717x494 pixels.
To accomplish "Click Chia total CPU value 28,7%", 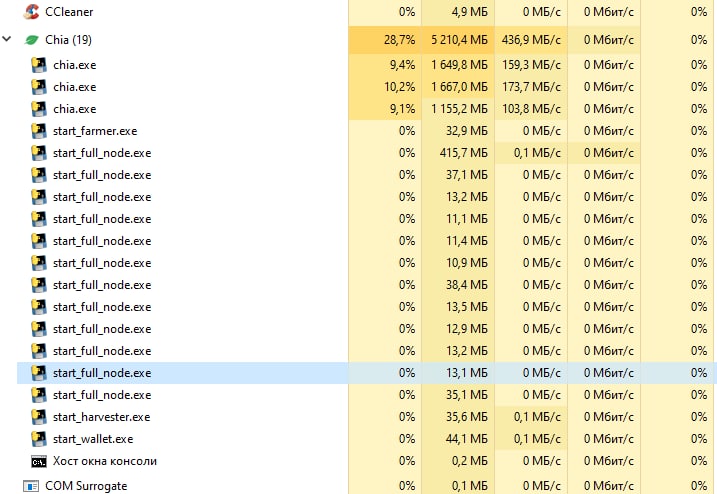I will tap(399, 40).
